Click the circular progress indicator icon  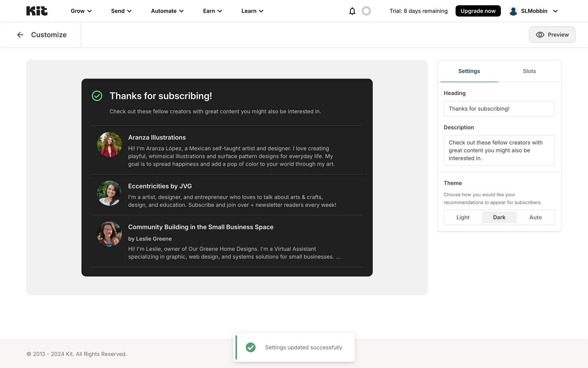click(x=366, y=11)
